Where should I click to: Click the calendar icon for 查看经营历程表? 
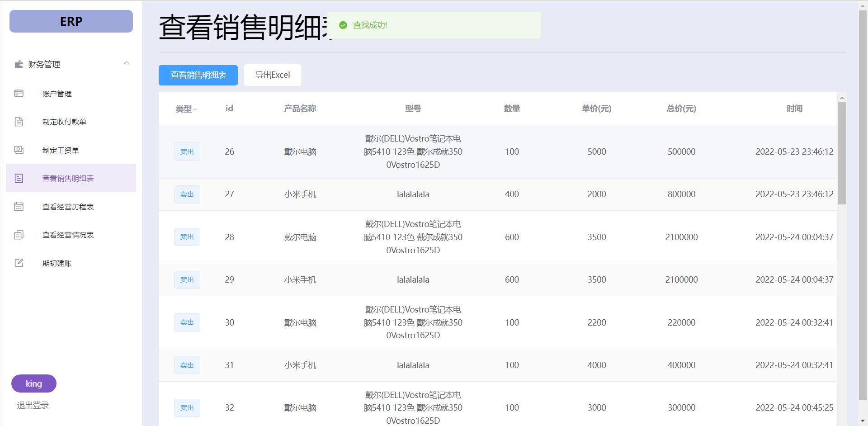(19, 207)
